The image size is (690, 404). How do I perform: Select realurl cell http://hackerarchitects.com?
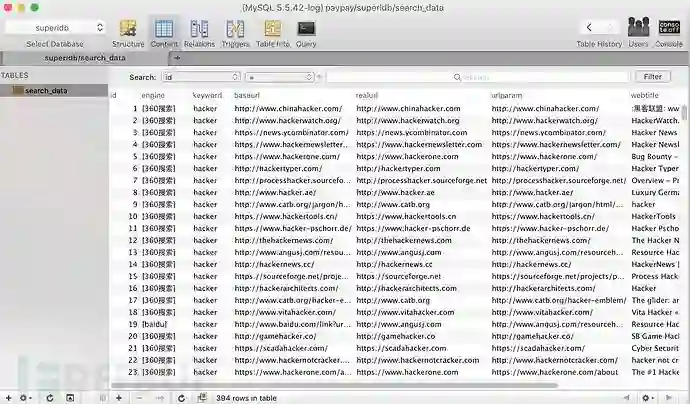point(407,288)
